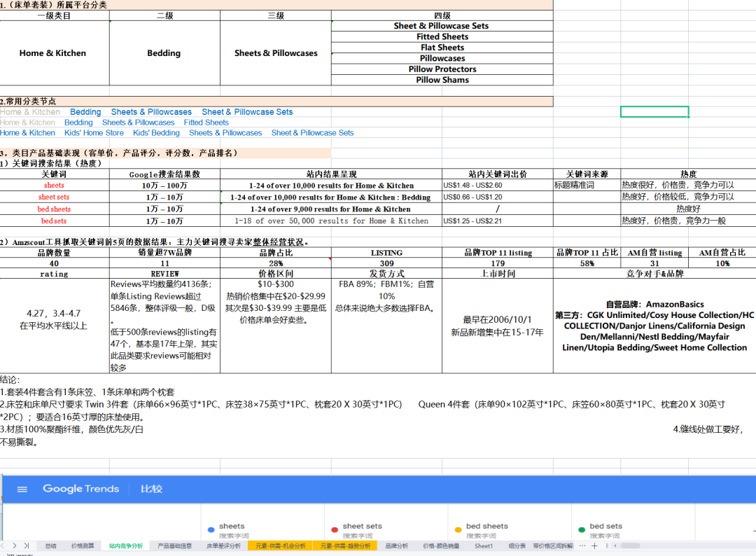
Task: Select the red 'sheet sets' keyword cell
Action: [55, 197]
